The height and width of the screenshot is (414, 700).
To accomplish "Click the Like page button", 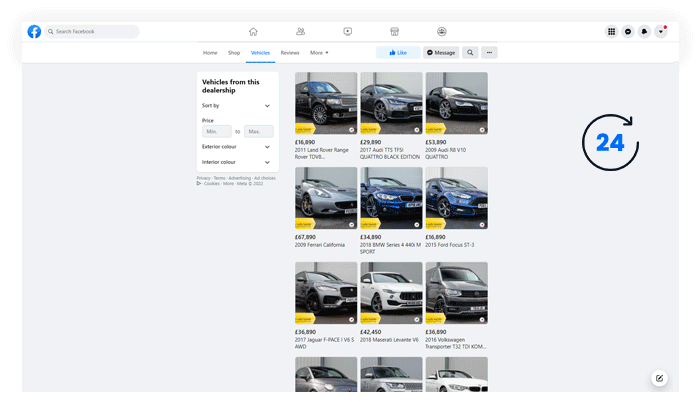I will (x=398, y=53).
